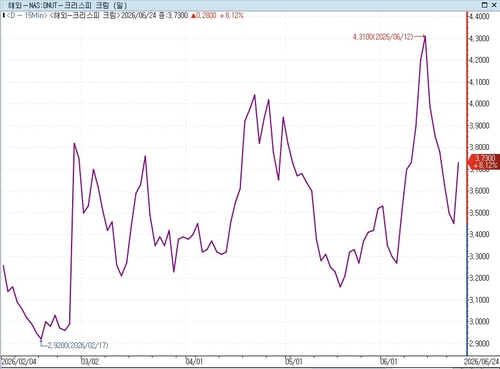Select the 05/01 date axis marker

pyautogui.click(x=294, y=361)
